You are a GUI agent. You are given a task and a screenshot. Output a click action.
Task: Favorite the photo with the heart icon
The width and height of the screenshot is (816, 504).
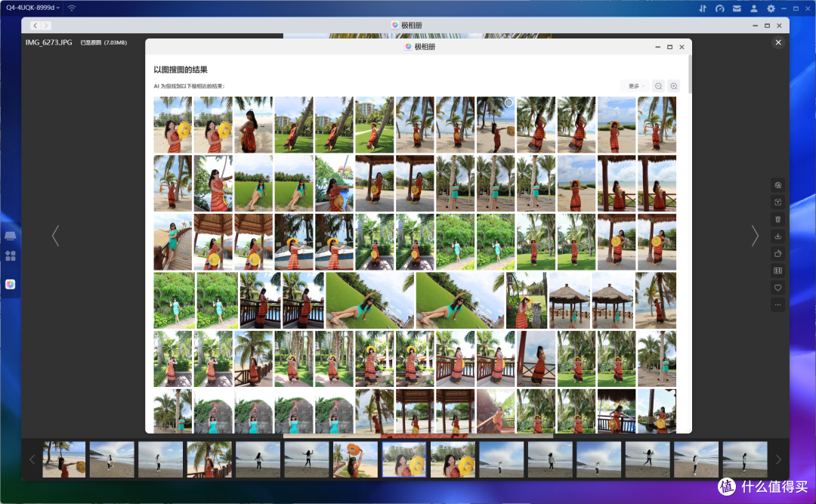click(777, 288)
